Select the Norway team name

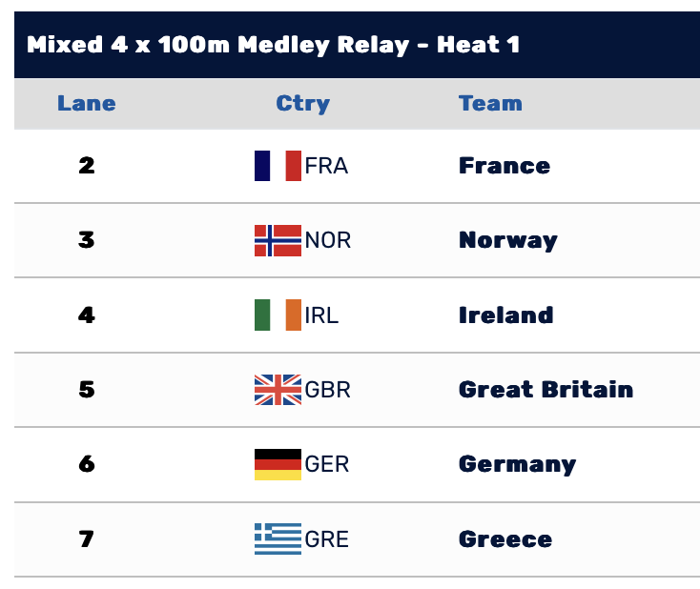(x=507, y=240)
